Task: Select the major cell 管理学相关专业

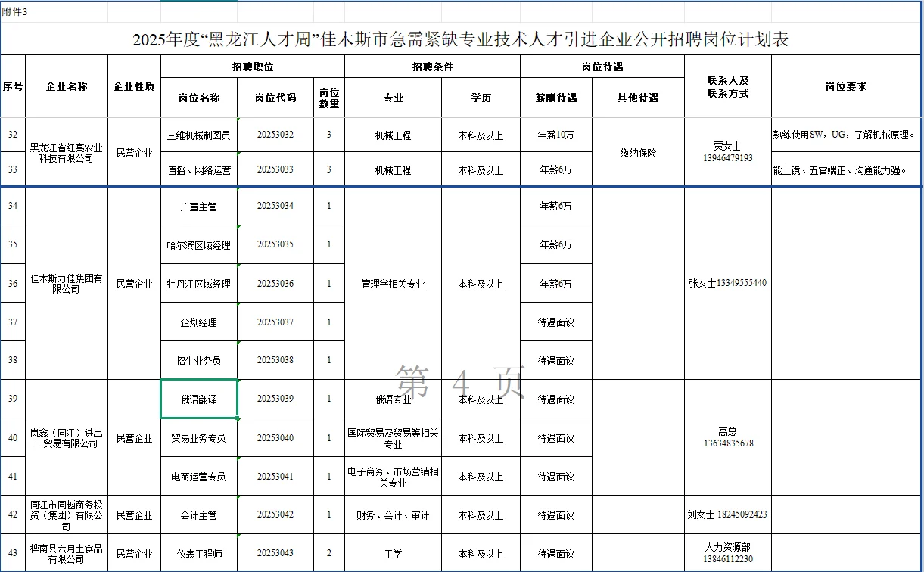Action: coord(393,284)
